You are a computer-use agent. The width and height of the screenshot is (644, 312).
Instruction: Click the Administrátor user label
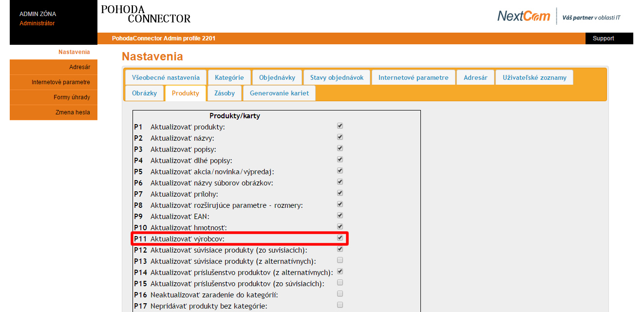[x=37, y=23]
